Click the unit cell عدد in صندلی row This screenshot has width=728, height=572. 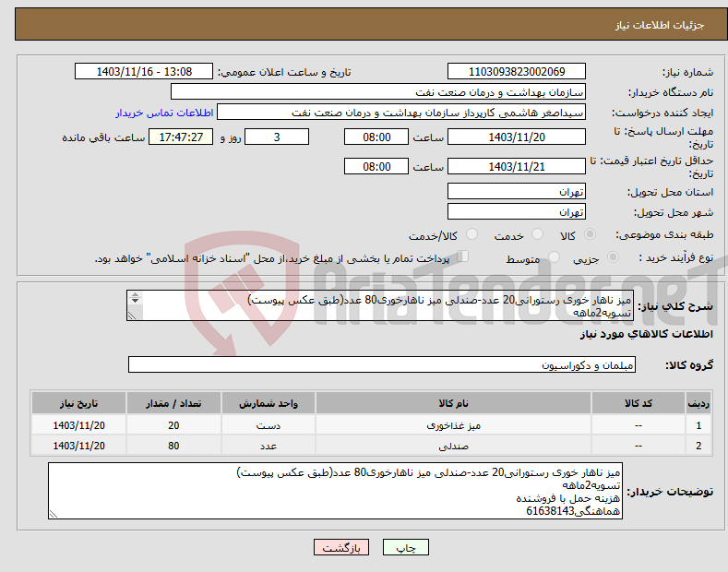[269, 446]
